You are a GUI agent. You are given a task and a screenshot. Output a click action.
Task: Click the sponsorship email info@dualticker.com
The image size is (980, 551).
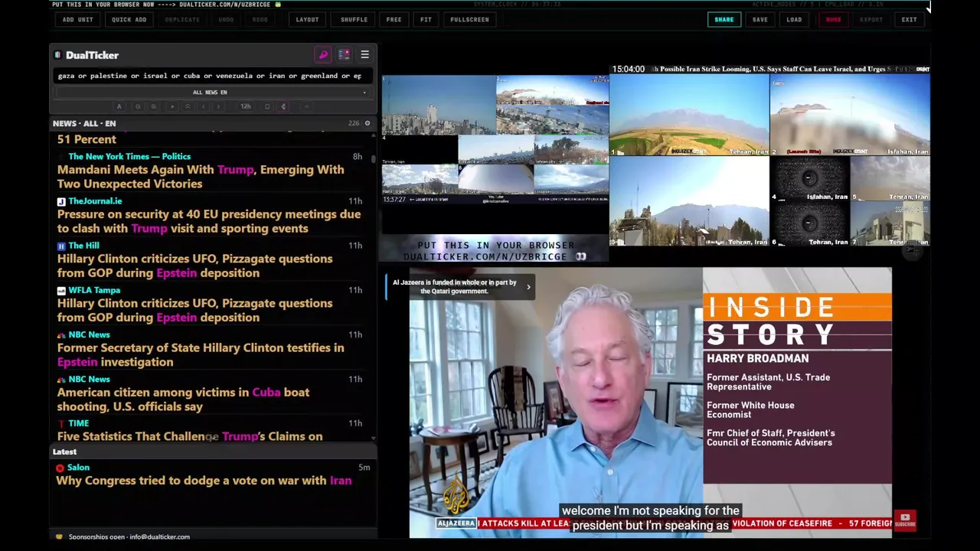coord(159,536)
